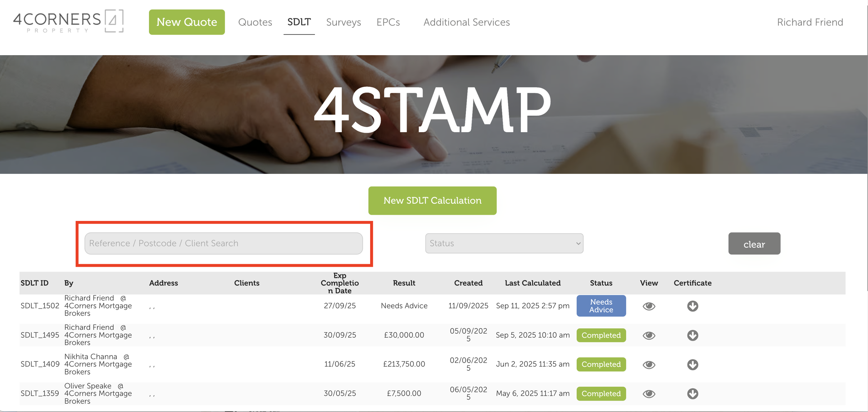Open the EPCs tab

click(388, 22)
